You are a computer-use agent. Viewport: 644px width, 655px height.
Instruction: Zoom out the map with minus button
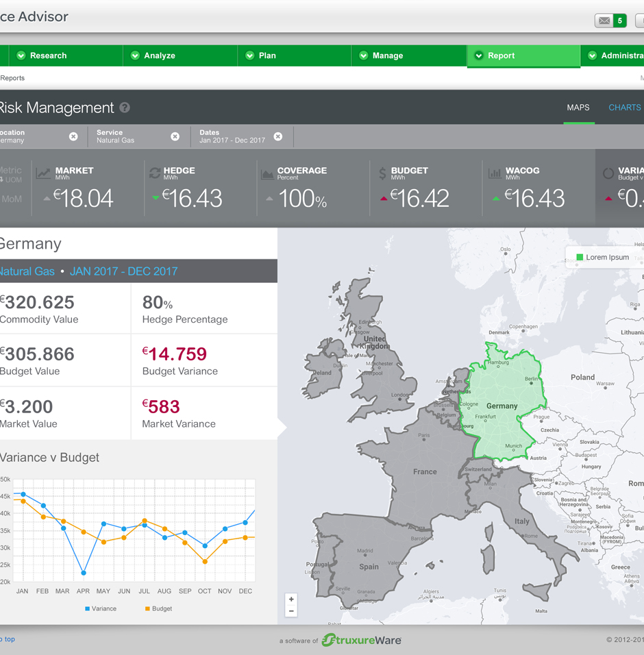click(291, 610)
